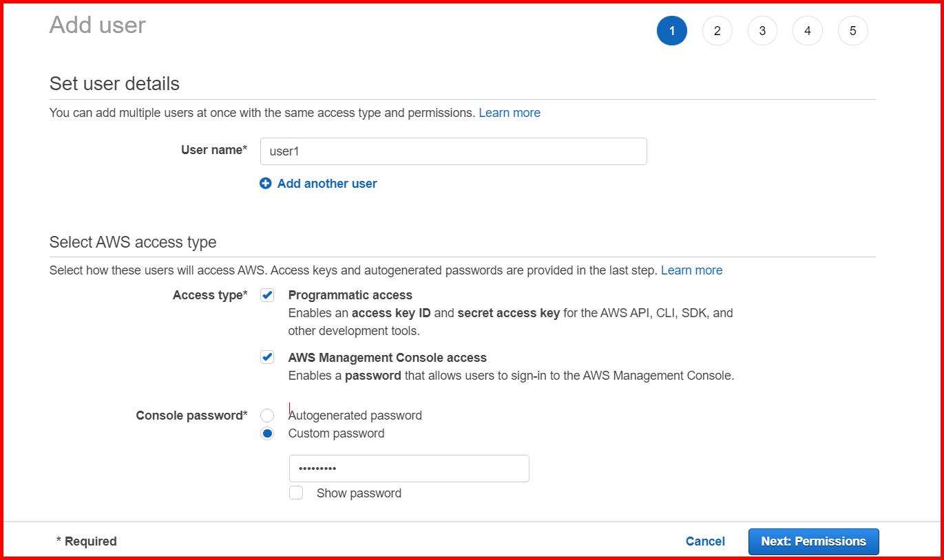Select the Custom password radio button

(x=267, y=433)
